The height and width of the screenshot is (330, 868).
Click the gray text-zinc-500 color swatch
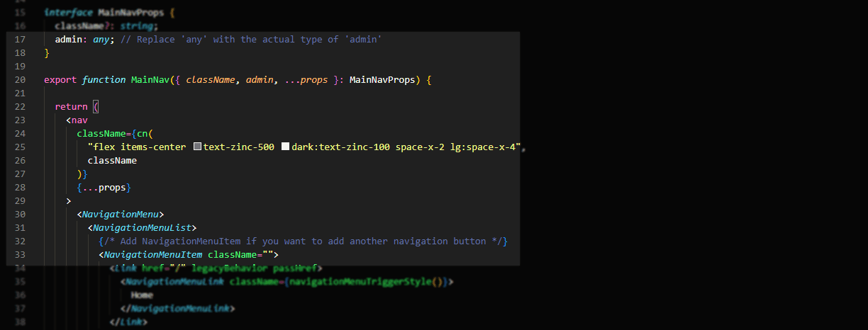click(x=198, y=147)
